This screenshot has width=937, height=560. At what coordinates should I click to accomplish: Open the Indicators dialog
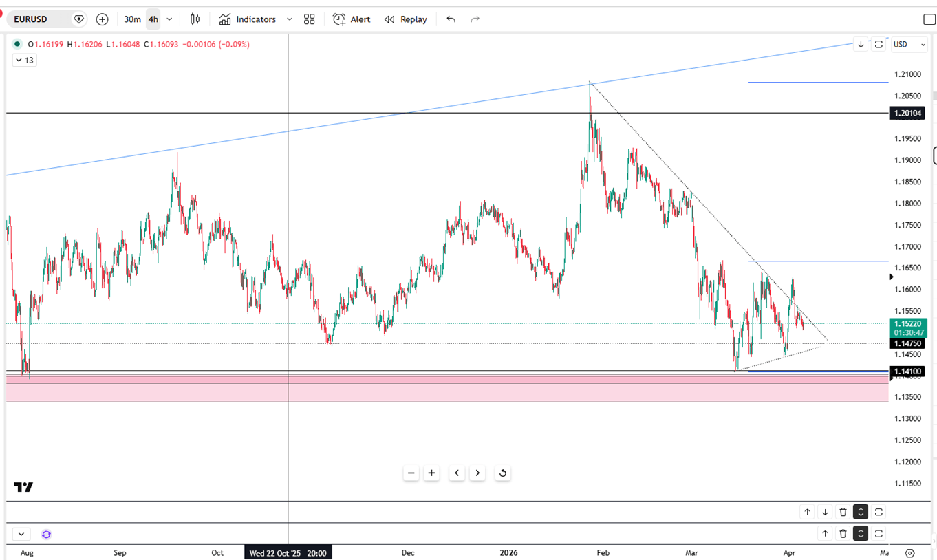coord(248,19)
